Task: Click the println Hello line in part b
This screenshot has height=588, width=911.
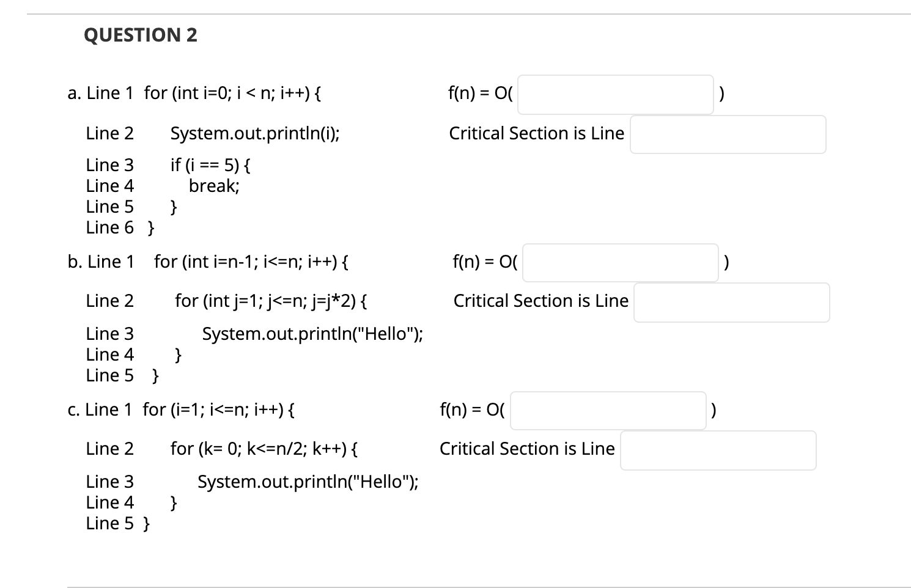Action: point(312,334)
